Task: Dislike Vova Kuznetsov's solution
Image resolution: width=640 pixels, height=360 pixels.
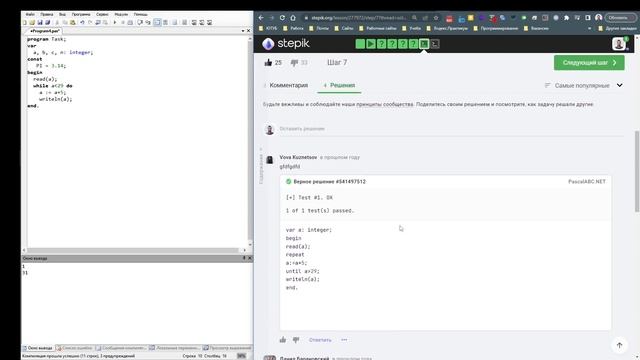Action: pos(296,340)
